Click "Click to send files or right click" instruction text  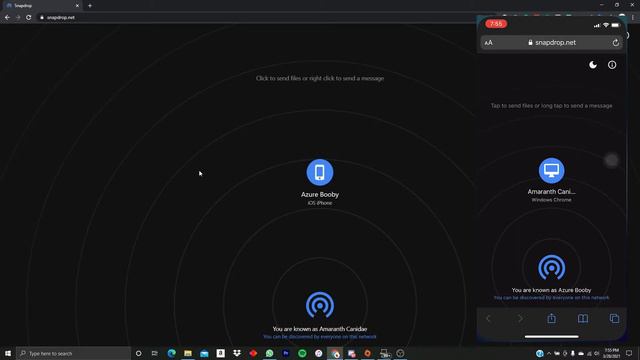click(x=320, y=78)
